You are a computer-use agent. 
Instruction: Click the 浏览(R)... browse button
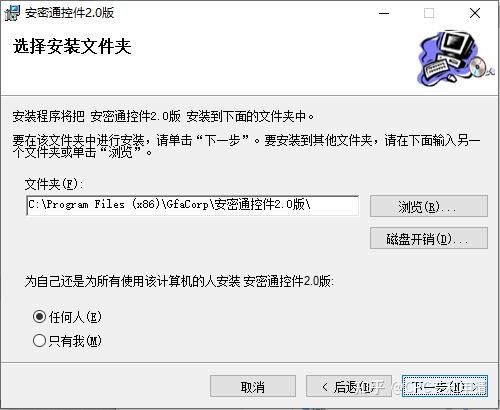point(429,206)
